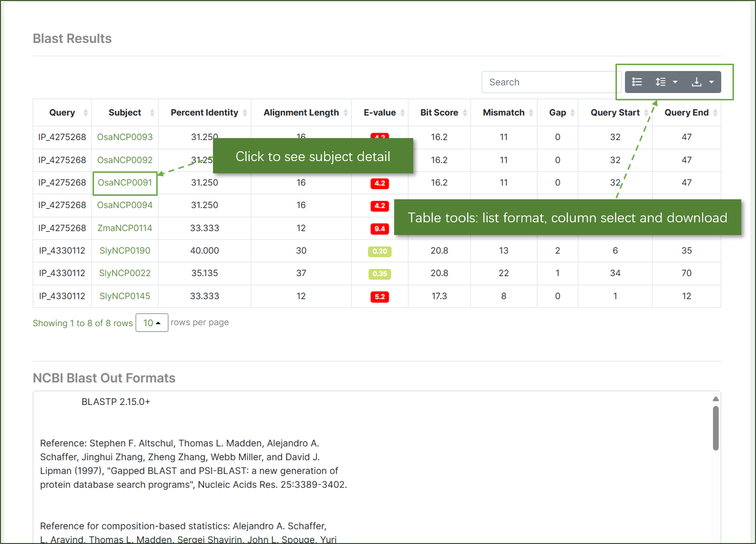Sort by the Bit Score sort arrows
This screenshot has width=756, height=544.
pos(465,113)
